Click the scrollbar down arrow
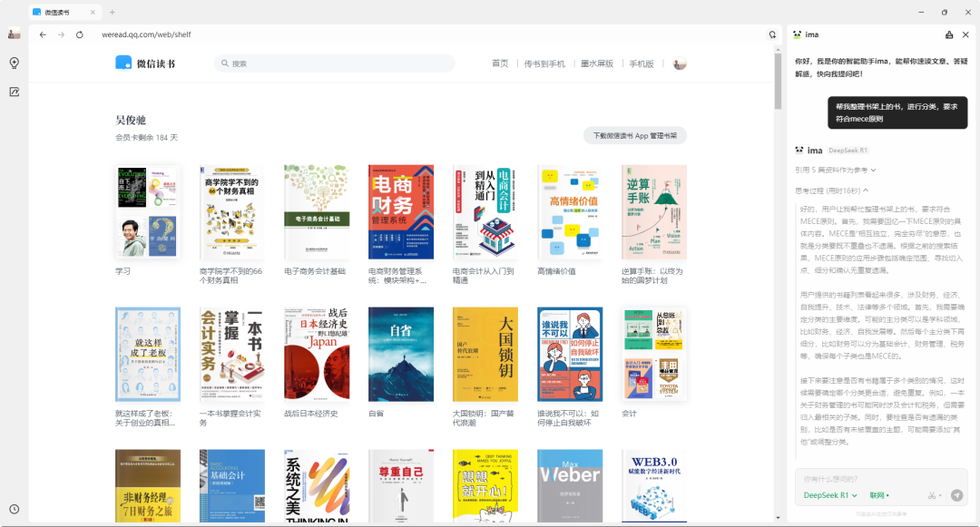Image resolution: width=980 pixels, height=527 pixels. point(779,518)
